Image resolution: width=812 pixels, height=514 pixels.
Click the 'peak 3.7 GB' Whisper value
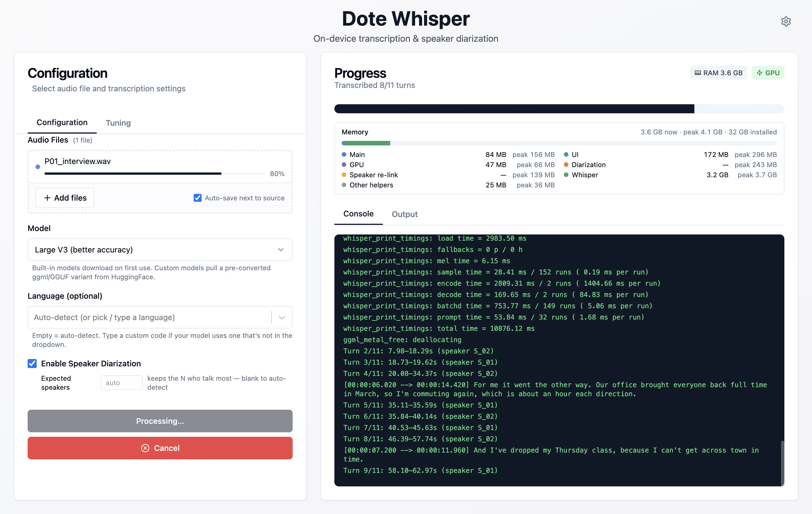coord(757,175)
